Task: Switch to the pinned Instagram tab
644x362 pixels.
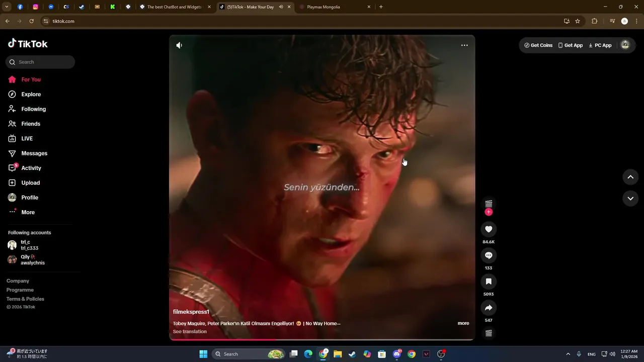Action: coord(35,7)
